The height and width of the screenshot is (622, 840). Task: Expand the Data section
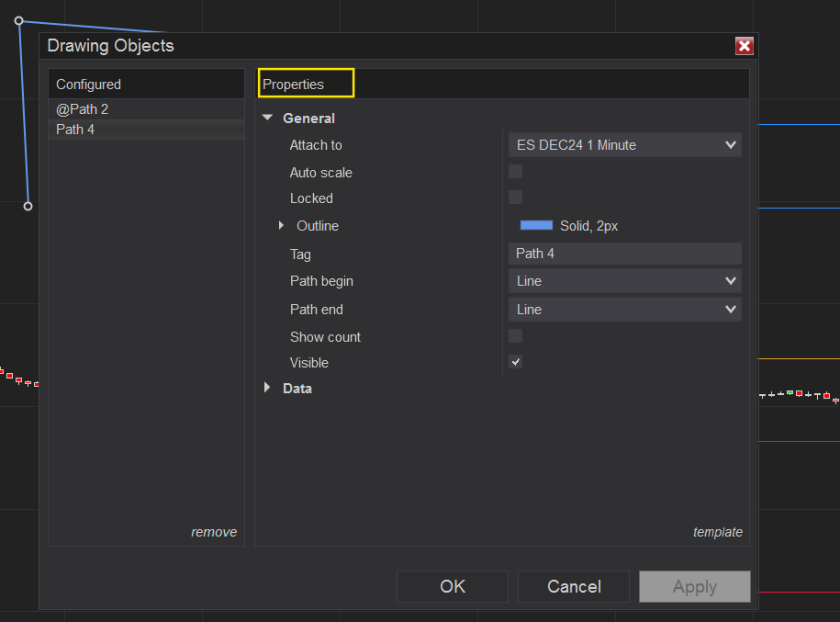pos(267,388)
